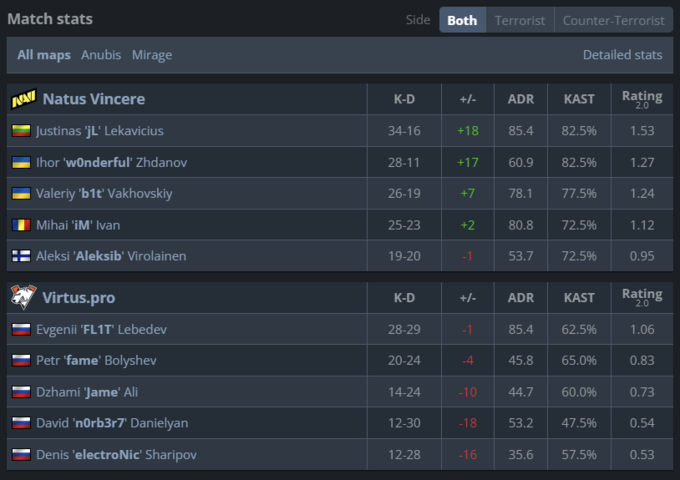
Task: Click the Russian flag beside FL1T
Action: pos(20,329)
